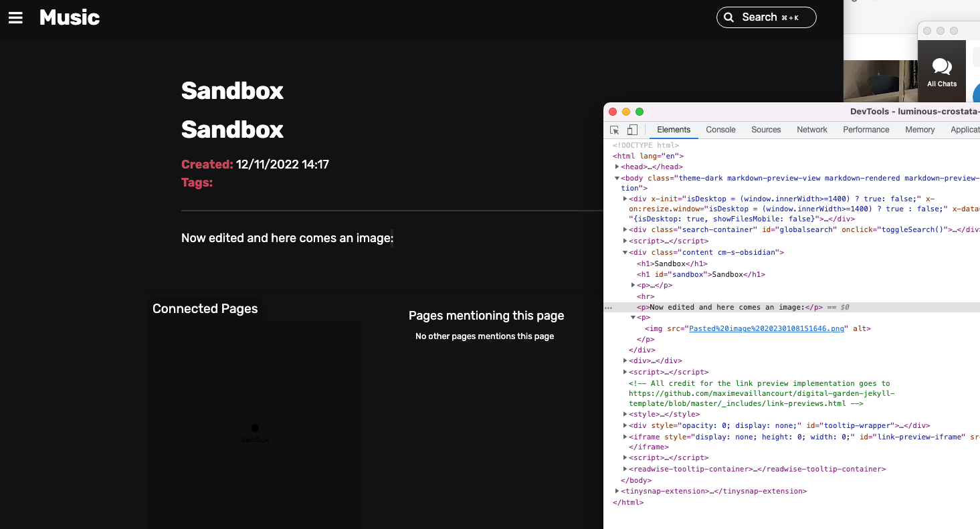
Task: Click the Sandbox page heading
Action: pos(232,91)
